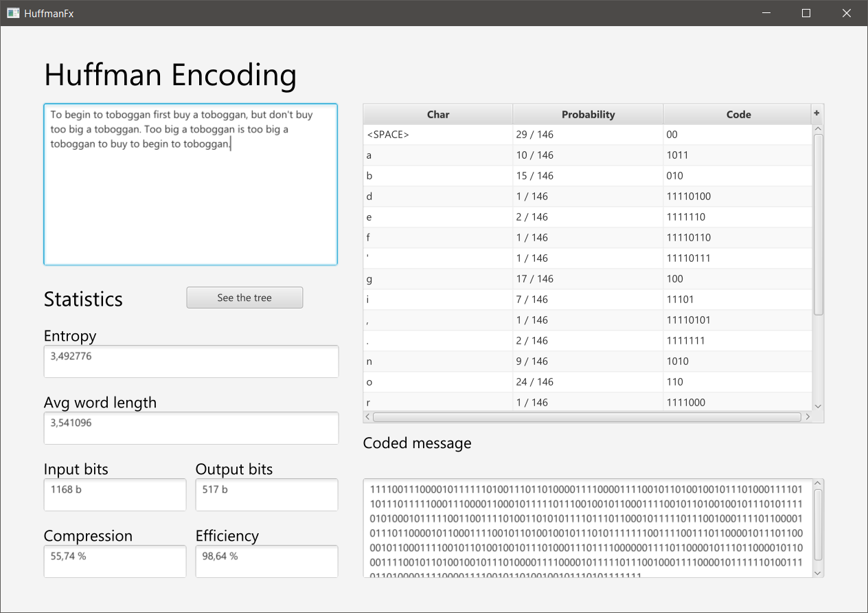Image resolution: width=868 pixels, height=613 pixels.
Task: Select the <SPACE> row in table
Action: (x=588, y=135)
